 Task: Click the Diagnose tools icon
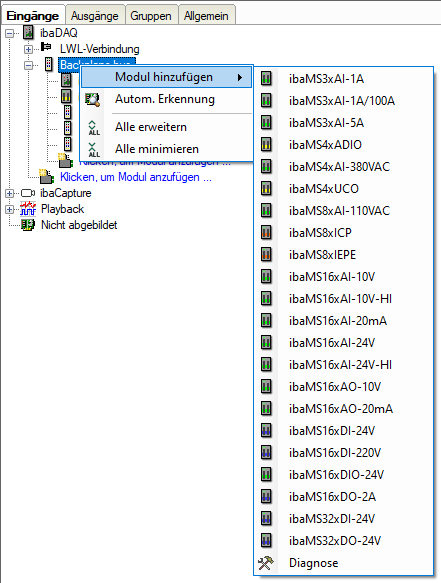(x=266, y=563)
